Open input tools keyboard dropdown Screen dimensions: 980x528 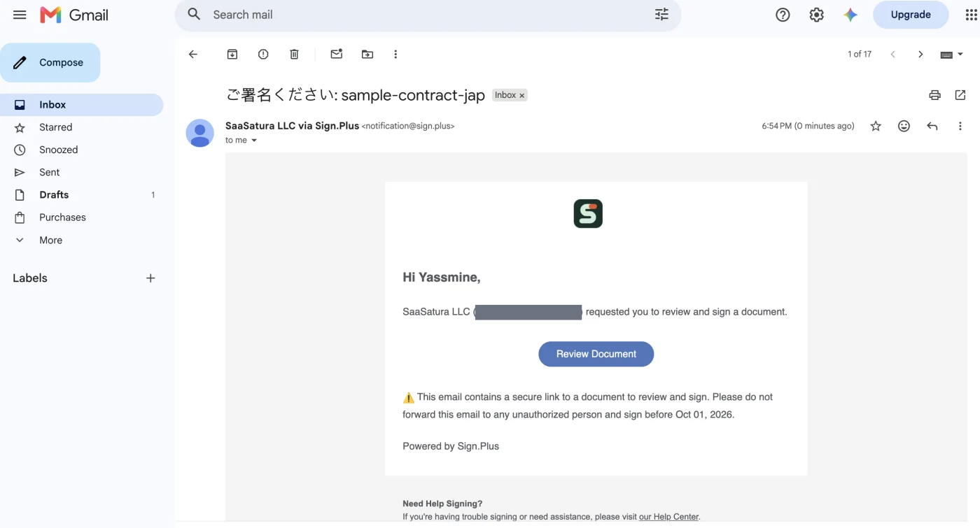click(x=951, y=55)
